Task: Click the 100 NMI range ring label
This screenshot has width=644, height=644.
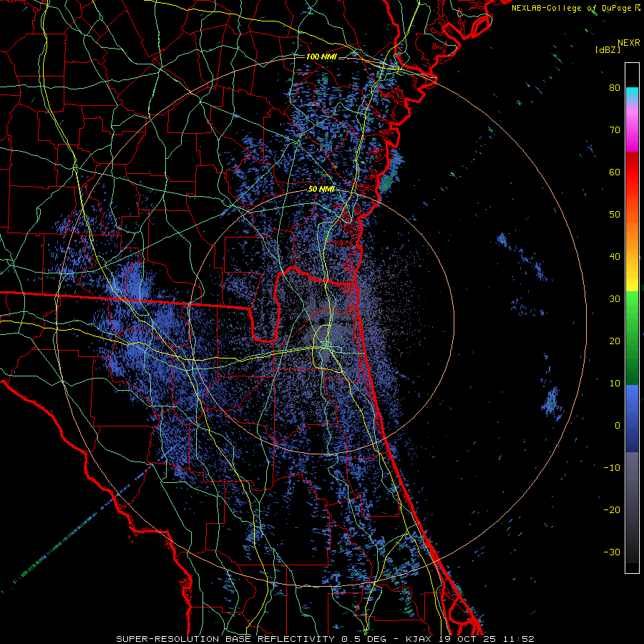Action: [321, 57]
